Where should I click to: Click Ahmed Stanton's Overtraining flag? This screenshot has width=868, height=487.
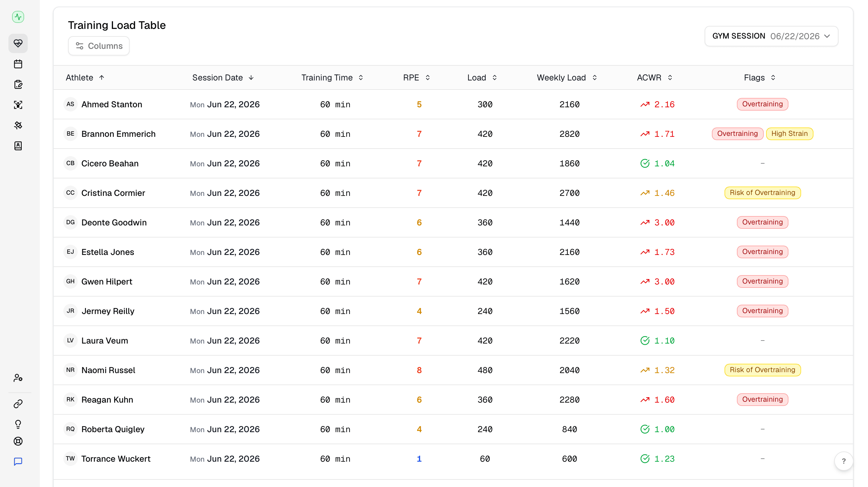coord(762,104)
